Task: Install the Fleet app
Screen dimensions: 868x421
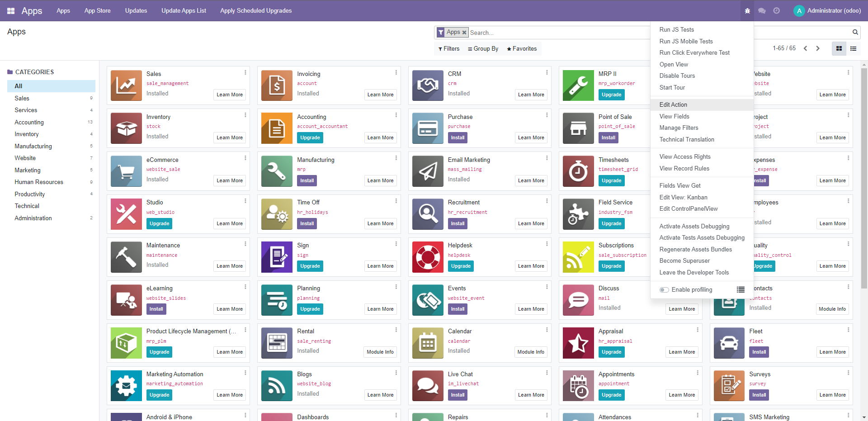Action: tap(759, 352)
